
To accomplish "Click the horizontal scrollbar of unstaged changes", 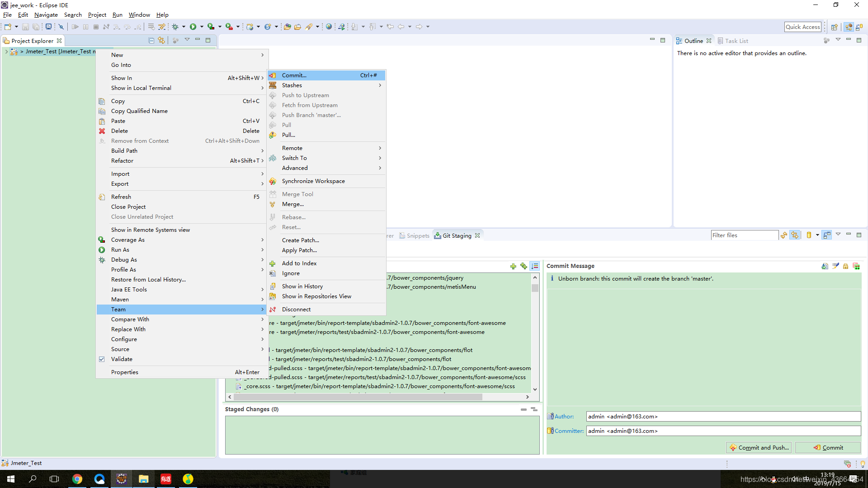I will coord(358,397).
